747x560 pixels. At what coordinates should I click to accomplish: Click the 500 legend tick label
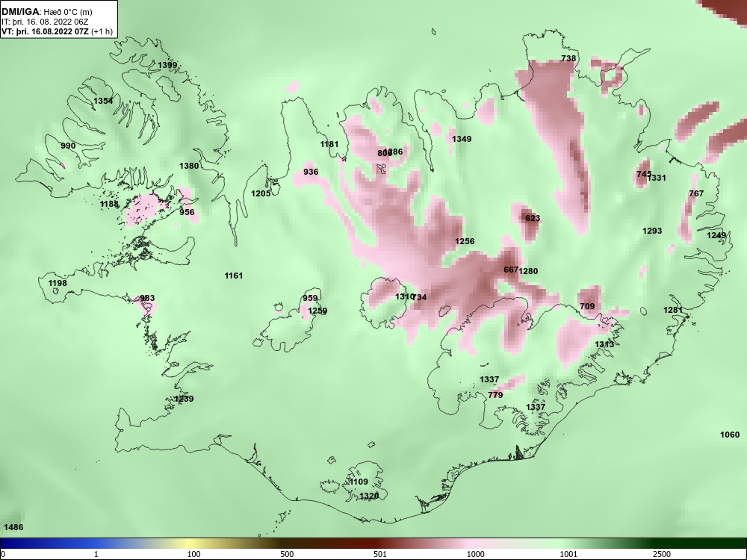(287, 554)
